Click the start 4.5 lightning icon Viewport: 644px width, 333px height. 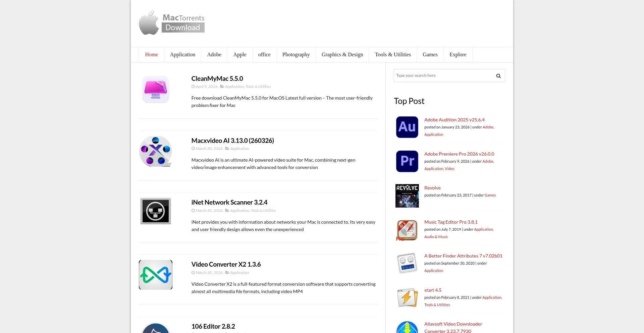point(407,297)
